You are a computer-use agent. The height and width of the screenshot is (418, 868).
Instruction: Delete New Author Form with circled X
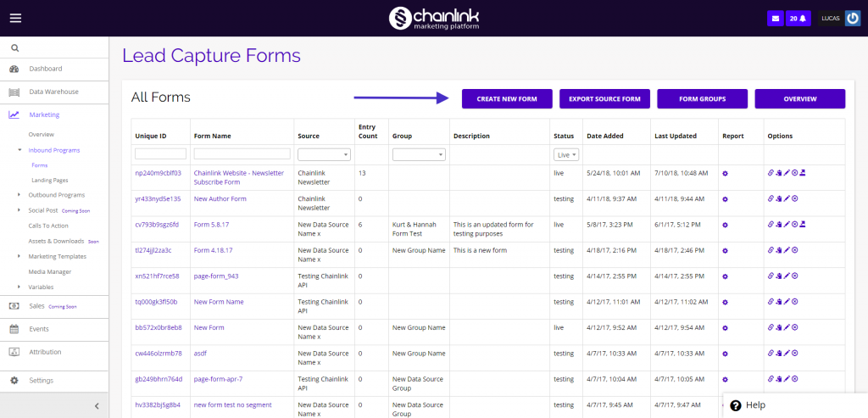tap(794, 198)
